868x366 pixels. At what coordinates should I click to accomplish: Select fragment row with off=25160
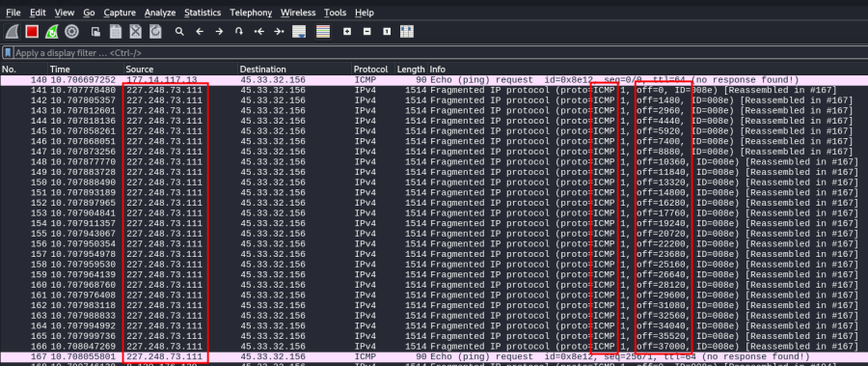coord(434,265)
